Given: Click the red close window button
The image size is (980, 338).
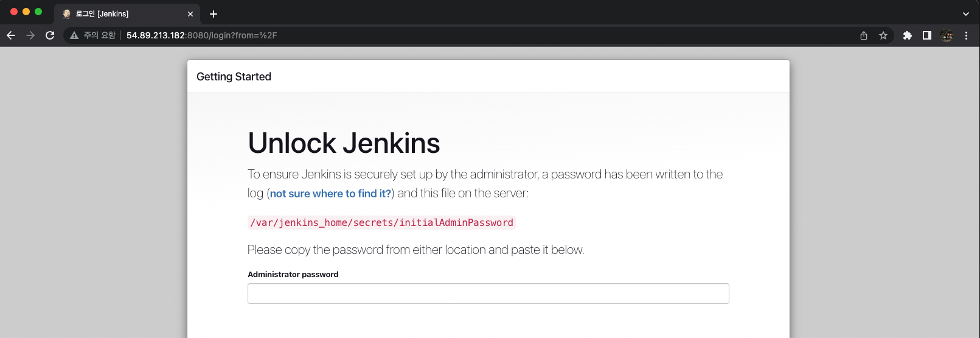Looking at the screenshot, I should 14,12.
